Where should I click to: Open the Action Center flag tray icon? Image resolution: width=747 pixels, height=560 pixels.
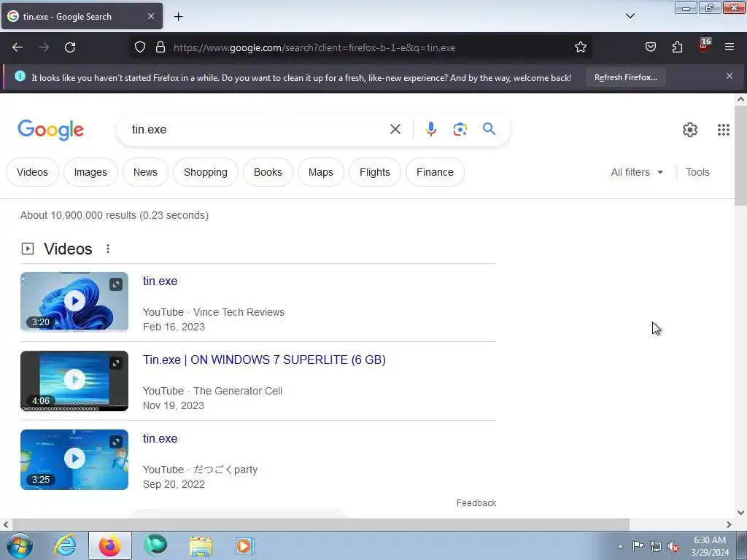click(x=638, y=545)
